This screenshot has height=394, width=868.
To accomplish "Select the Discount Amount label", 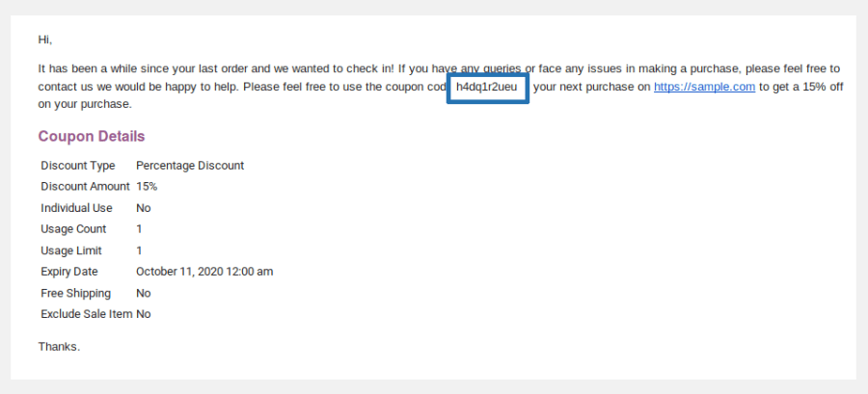I will click(85, 187).
